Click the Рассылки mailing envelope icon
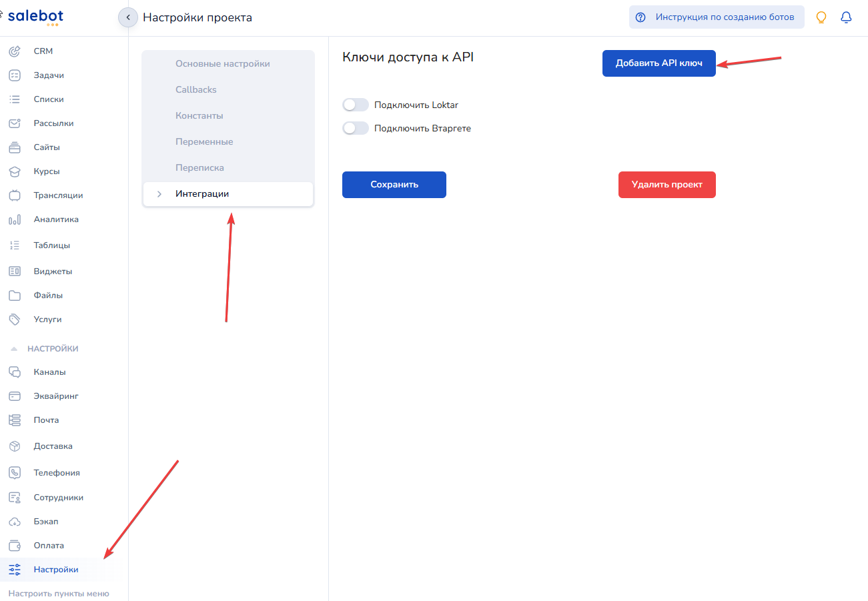The width and height of the screenshot is (868, 601). point(14,123)
